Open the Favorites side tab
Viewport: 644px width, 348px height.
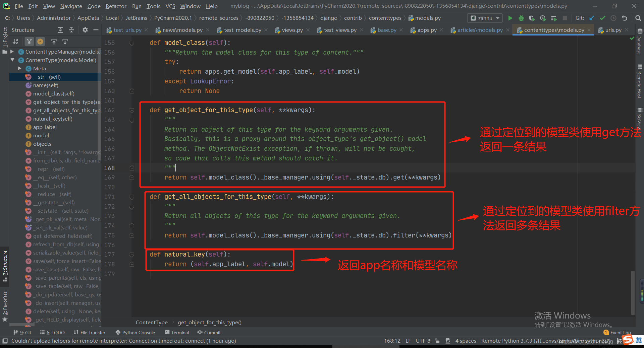5,306
